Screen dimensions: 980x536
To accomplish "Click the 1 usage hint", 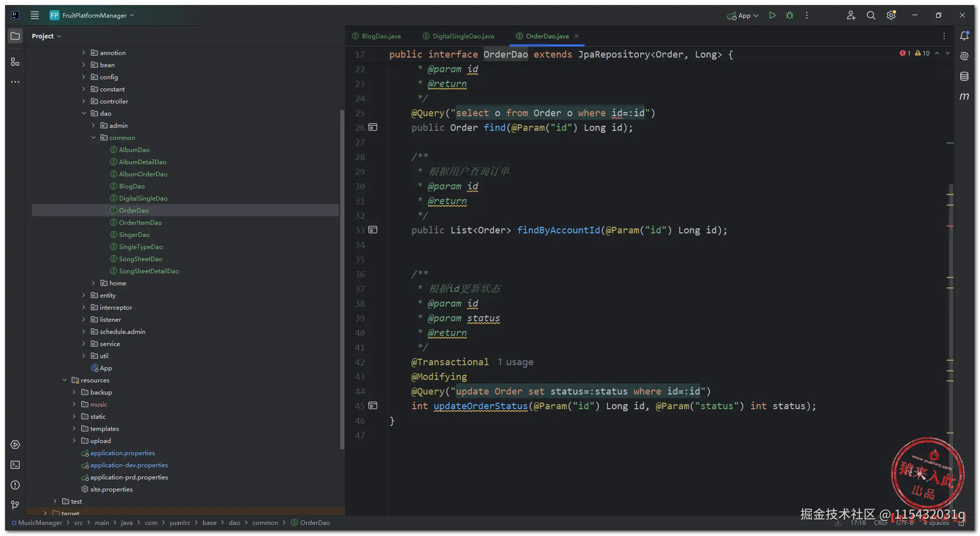I will point(515,362).
